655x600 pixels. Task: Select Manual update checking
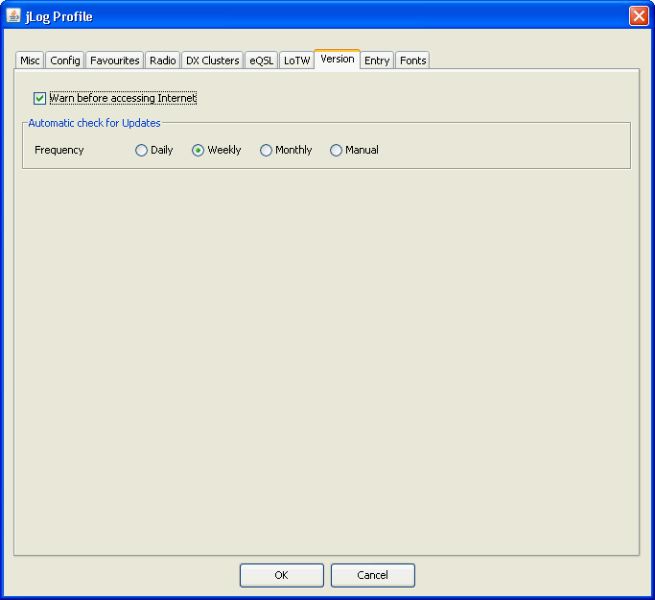[336, 151]
